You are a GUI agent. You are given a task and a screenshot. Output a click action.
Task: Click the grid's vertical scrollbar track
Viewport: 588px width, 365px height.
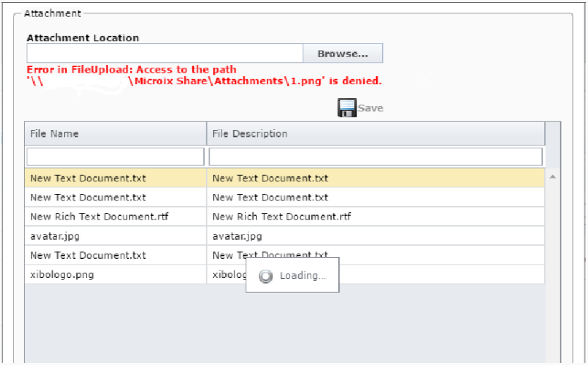[x=553, y=268]
